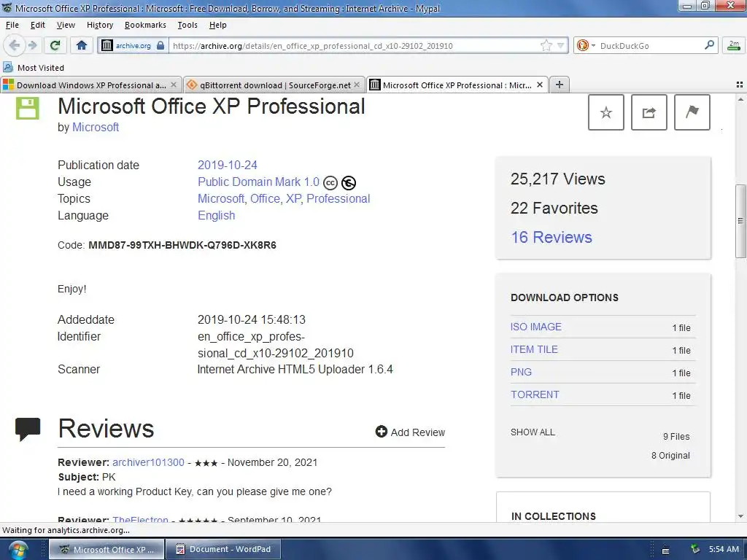Click the archive.org site identity badge
This screenshot has height=560, width=747.
[x=133, y=46]
